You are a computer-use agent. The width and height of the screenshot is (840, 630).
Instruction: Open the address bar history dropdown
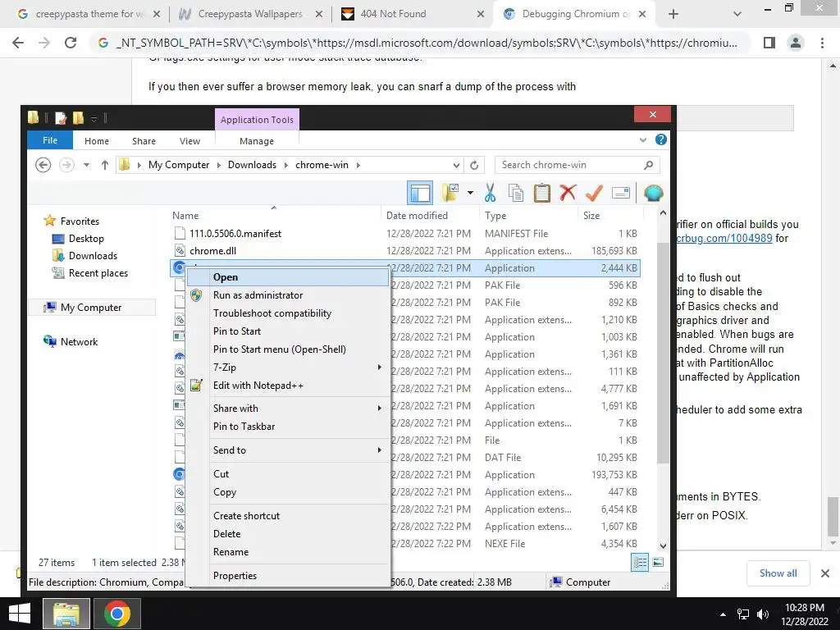coord(456,165)
